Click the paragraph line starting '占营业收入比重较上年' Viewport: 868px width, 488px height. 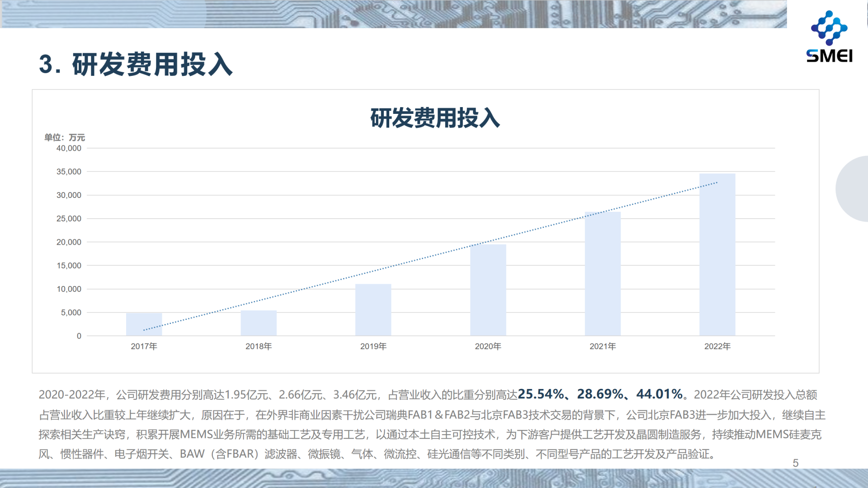[432, 415]
